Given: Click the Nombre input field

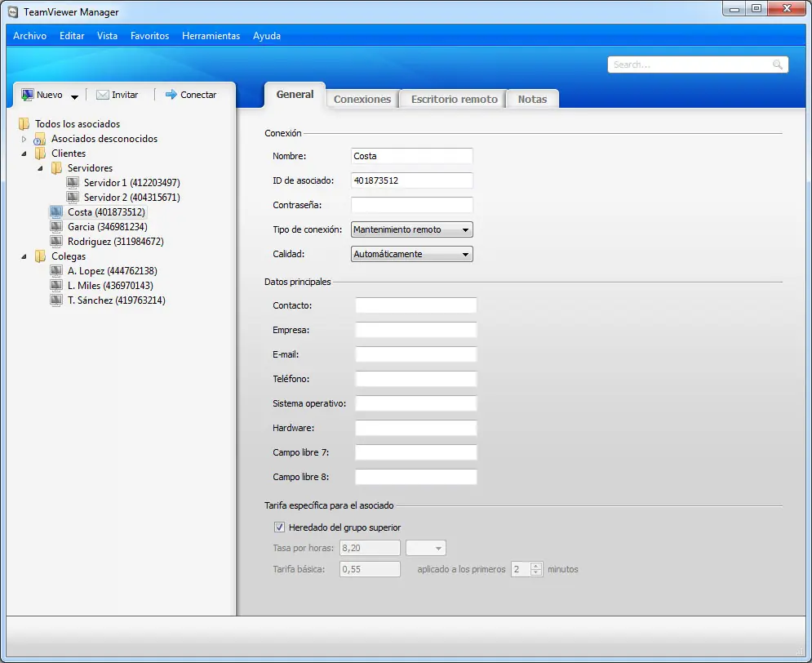Looking at the screenshot, I should [x=411, y=156].
